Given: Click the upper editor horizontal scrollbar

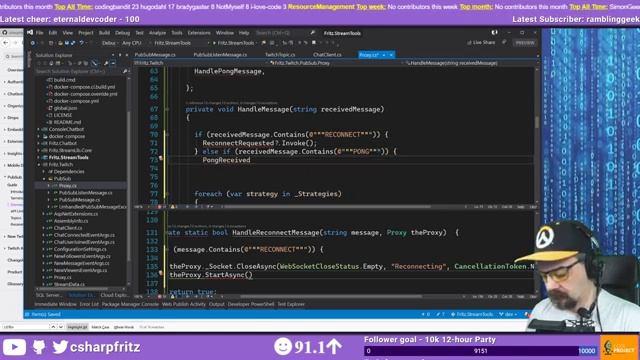Looking at the screenshot, I should click(327, 207).
